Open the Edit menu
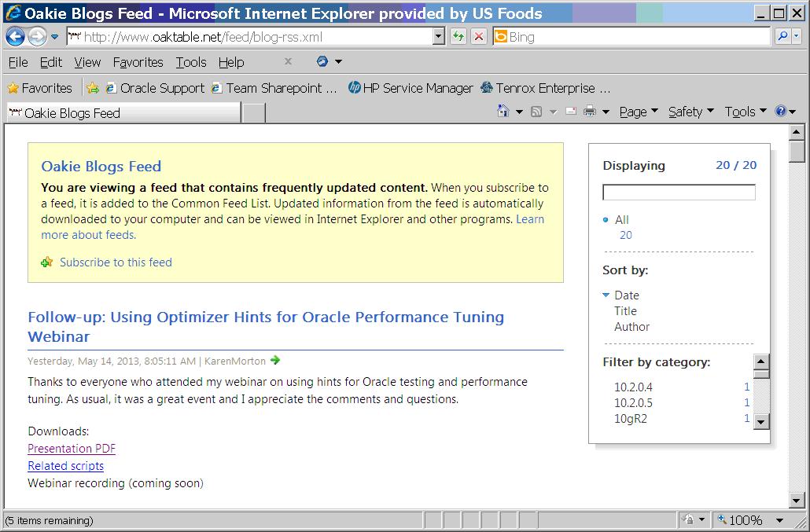Viewport: 810px width, 532px height. 50,62
